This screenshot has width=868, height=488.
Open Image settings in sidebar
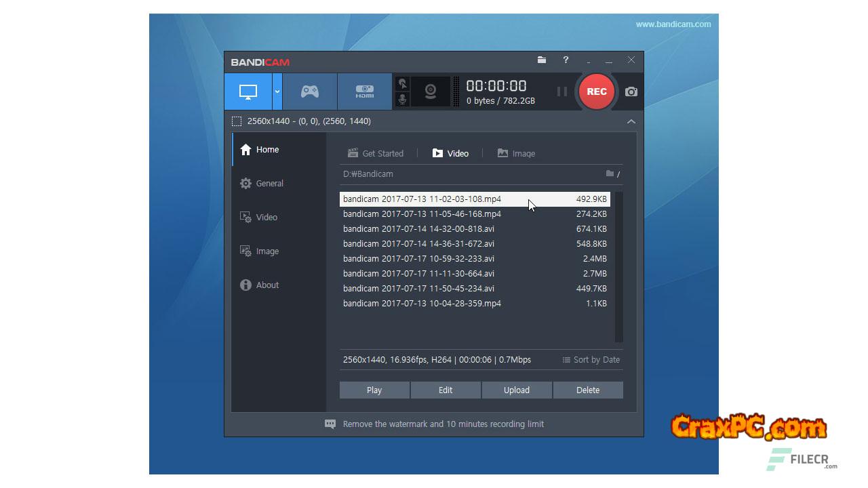click(x=279, y=251)
